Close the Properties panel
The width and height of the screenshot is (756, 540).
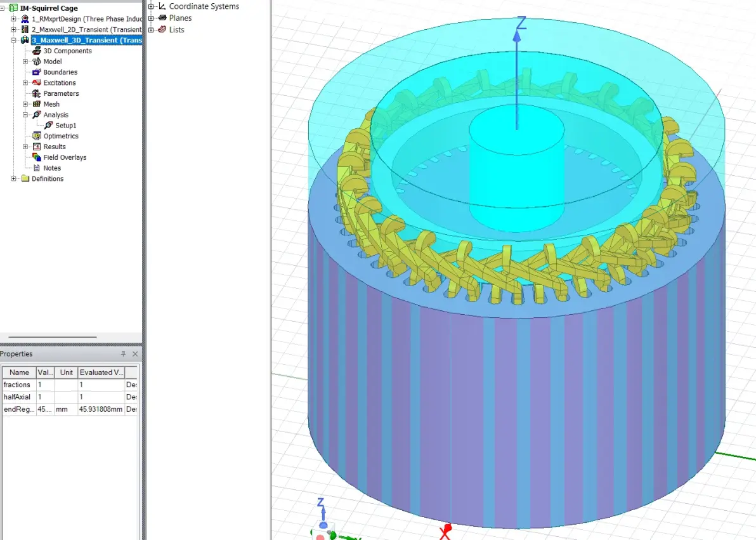[x=135, y=353]
